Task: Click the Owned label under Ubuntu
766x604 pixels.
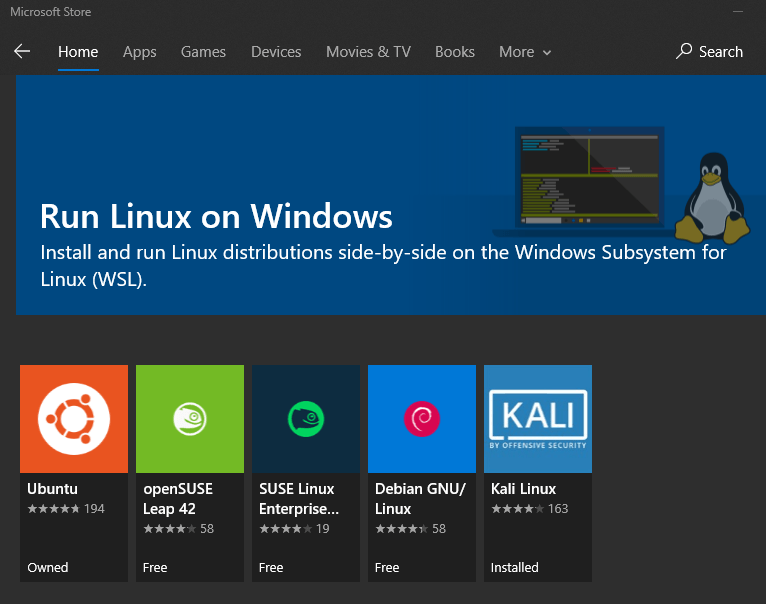Action: 48,567
